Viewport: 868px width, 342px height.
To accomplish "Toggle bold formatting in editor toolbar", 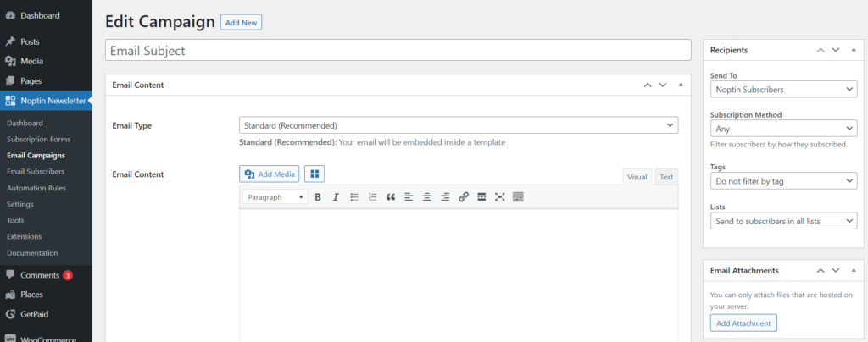I will click(x=318, y=196).
